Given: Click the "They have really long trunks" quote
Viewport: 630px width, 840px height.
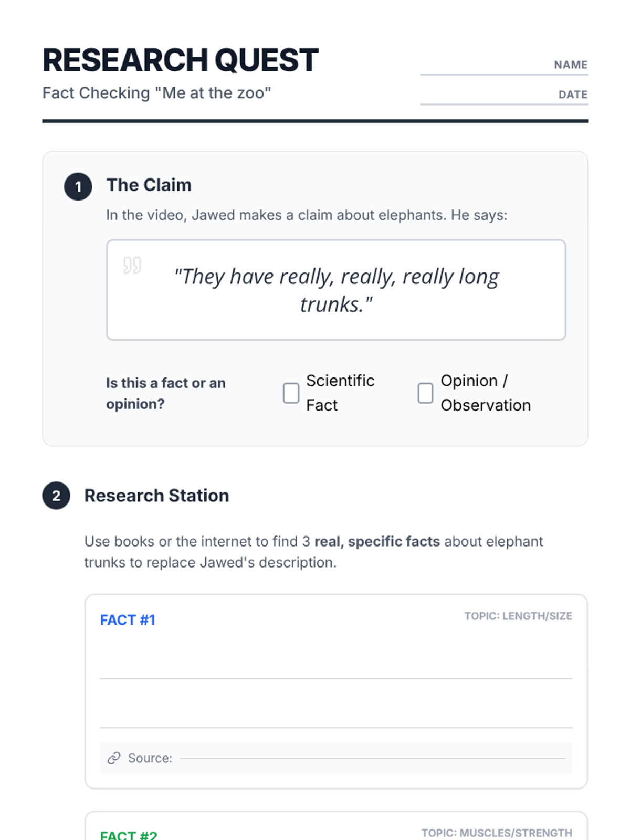Looking at the screenshot, I should [x=336, y=290].
